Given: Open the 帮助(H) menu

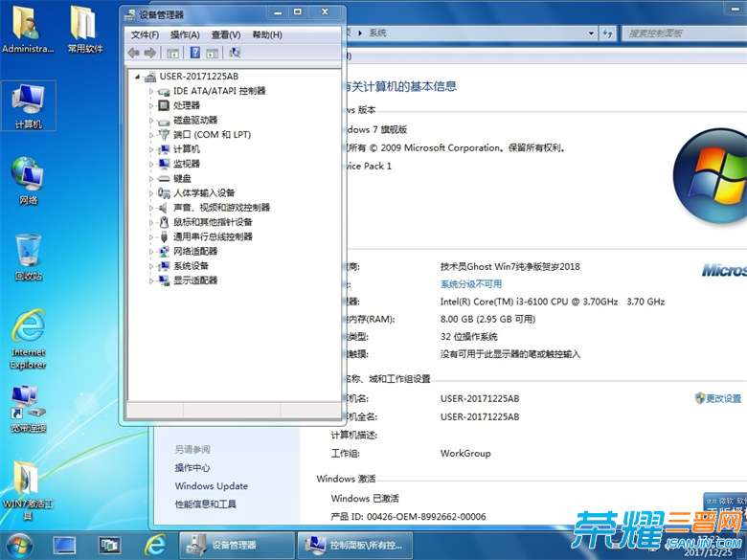Looking at the screenshot, I should coord(267,34).
